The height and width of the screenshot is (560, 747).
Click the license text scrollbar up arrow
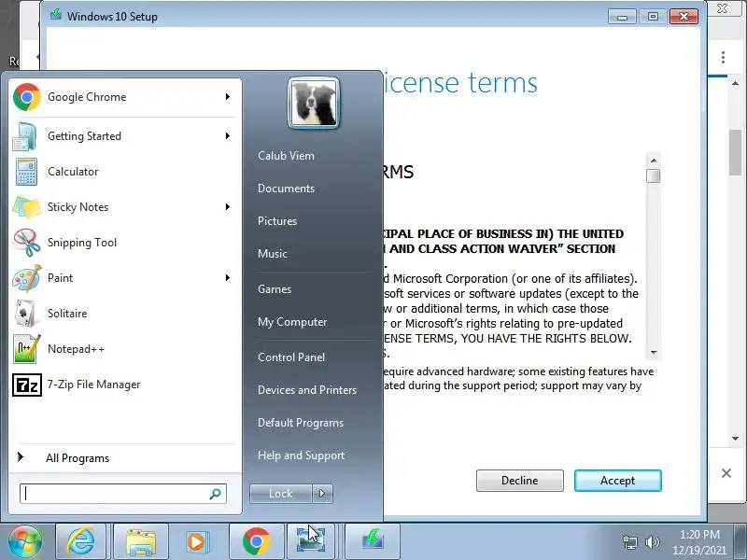pos(654,161)
